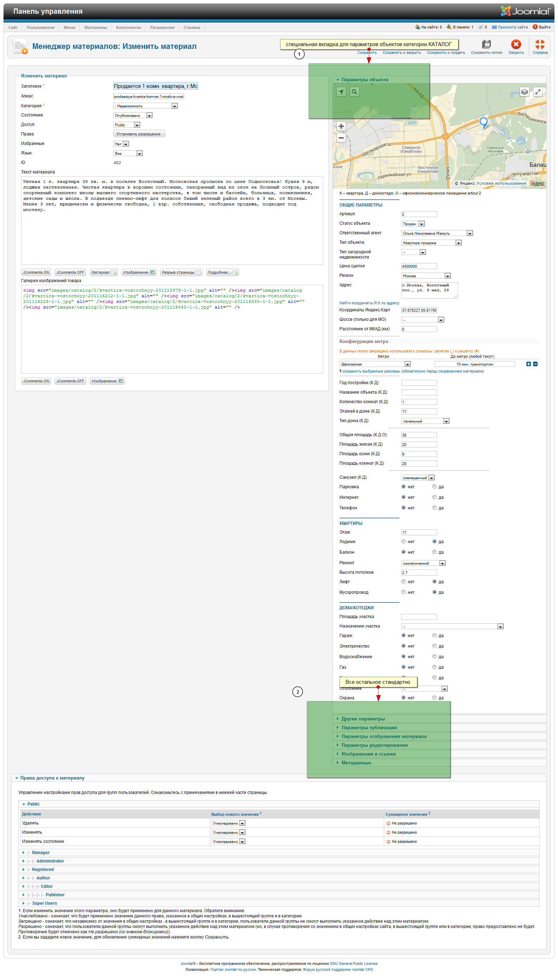Viewport: 558px width, 980px height.
Task: Open the Help lifebuoy icon
Action: (540, 44)
